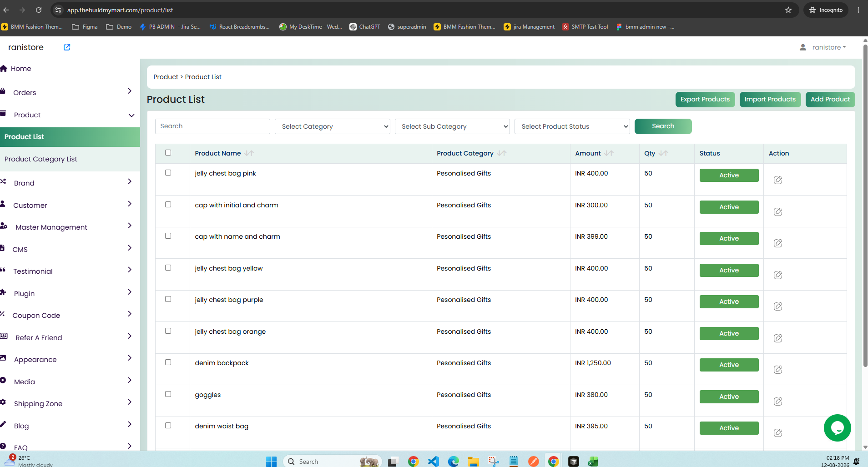Select the goggles row checkbox

coord(168,394)
